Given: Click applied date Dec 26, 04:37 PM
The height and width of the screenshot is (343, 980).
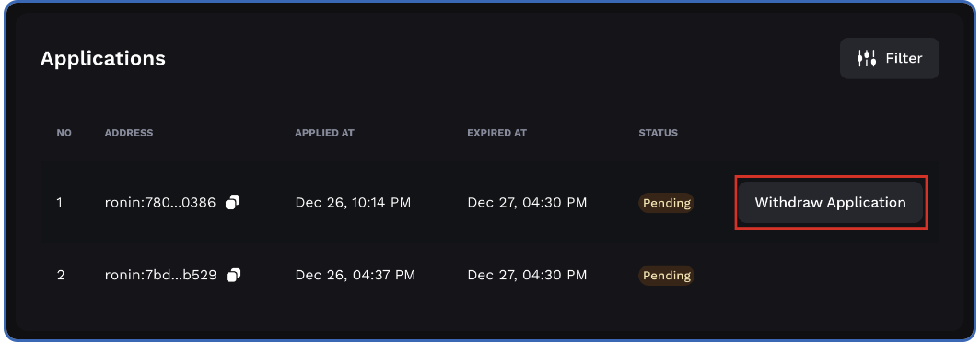Looking at the screenshot, I should [x=355, y=276].
